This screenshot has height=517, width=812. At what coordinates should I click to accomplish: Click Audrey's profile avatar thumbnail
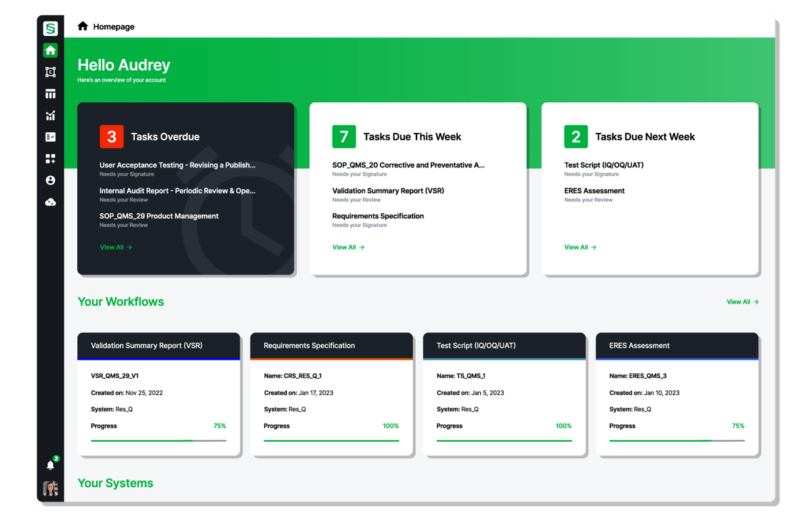click(x=50, y=488)
